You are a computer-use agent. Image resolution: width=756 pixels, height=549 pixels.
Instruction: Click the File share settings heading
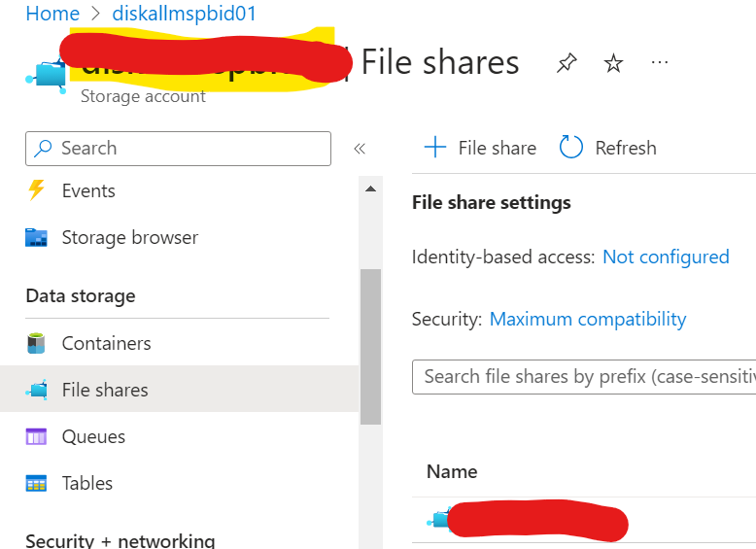click(492, 202)
